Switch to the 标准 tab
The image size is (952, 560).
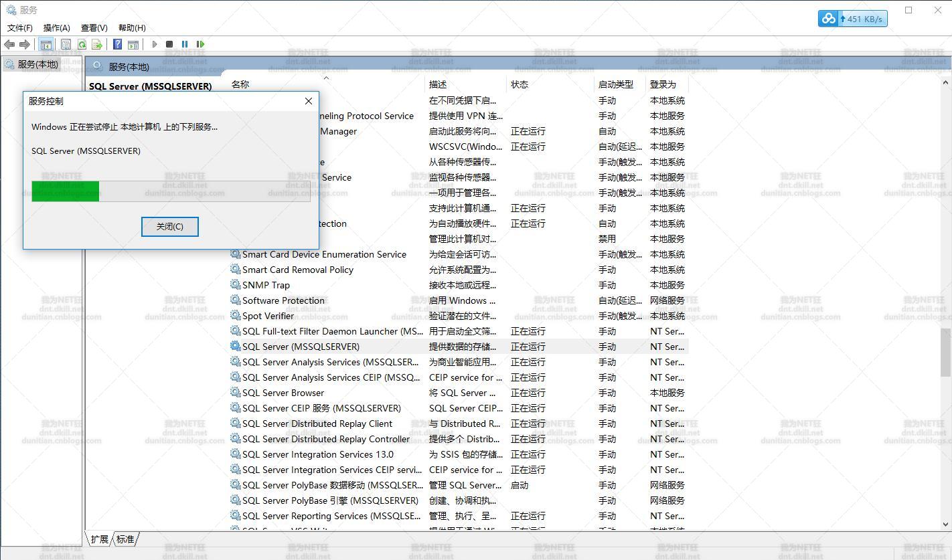click(125, 539)
